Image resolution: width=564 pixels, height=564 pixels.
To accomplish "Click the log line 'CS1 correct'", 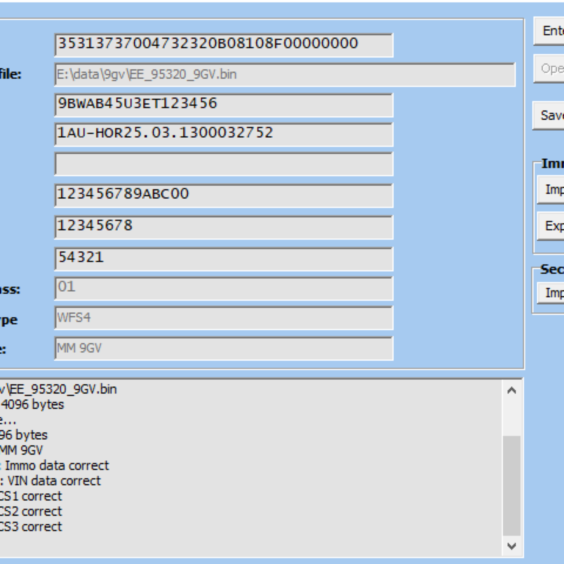I will coord(31,496).
